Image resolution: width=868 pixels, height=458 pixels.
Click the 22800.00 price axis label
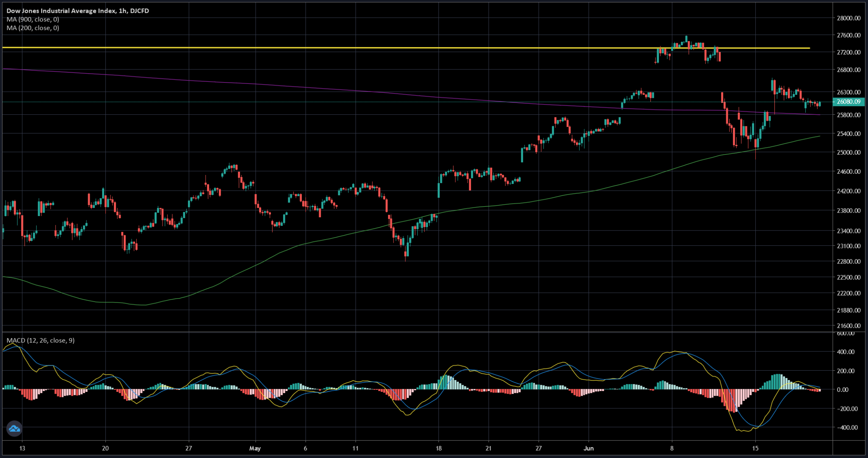click(x=848, y=261)
